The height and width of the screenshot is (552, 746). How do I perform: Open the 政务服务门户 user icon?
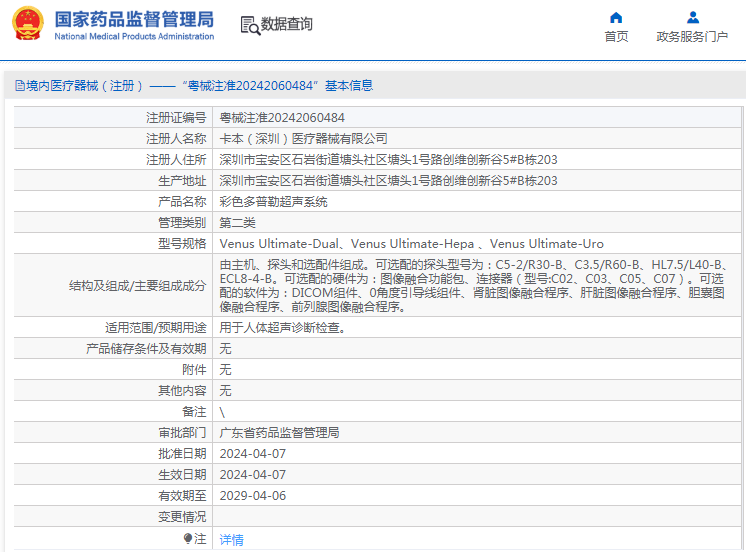tap(693, 18)
